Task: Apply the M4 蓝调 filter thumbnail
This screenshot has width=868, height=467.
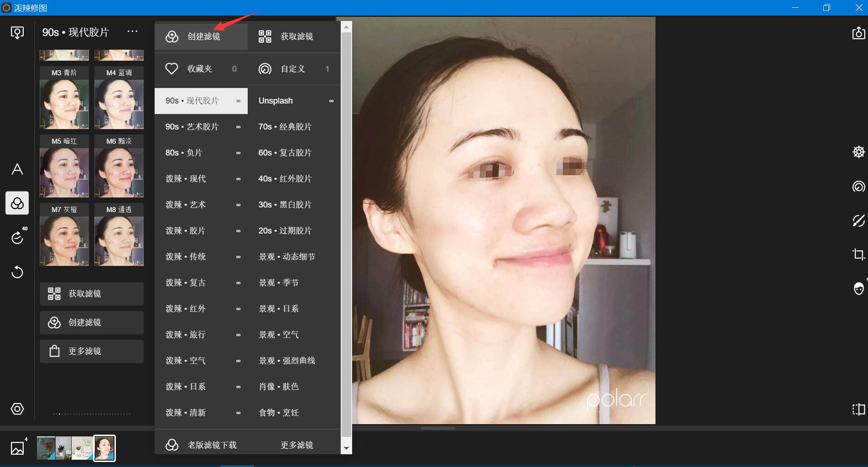Action: click(x=119, y=98)
